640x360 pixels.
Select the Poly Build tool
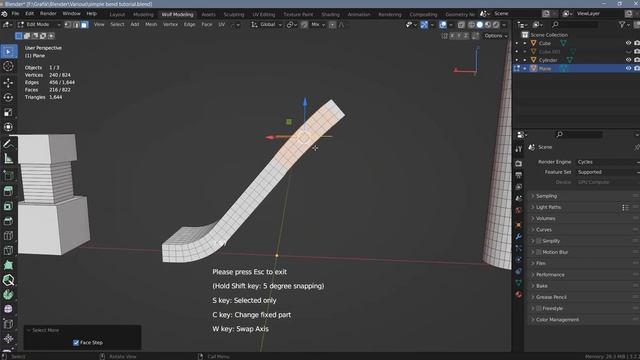(8, 265)
